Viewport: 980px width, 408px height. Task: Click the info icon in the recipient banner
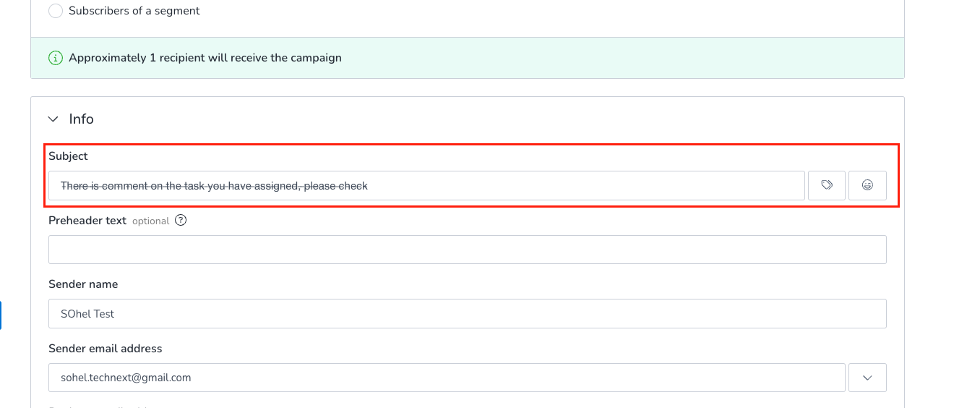pyautogui.click(x=56, y=58)
